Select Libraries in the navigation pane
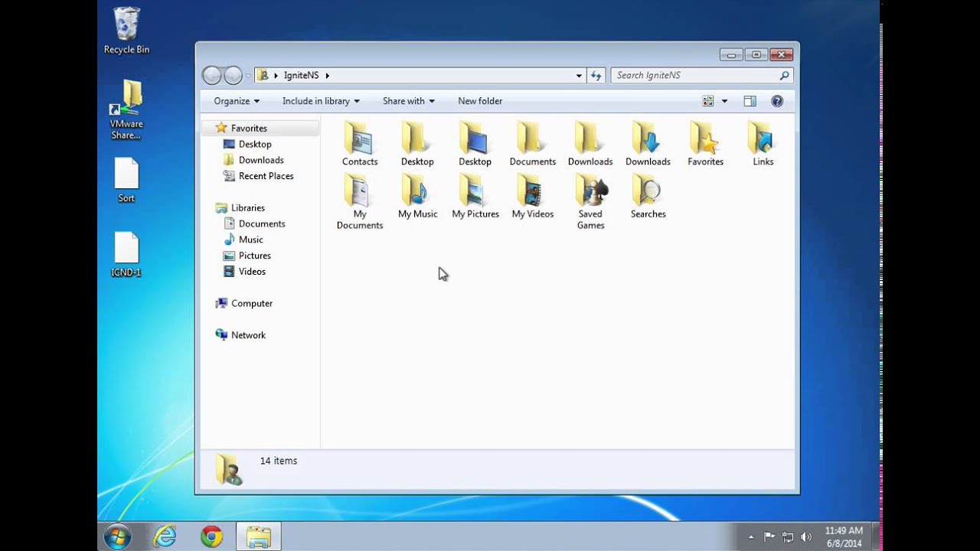The width and height of the screenshot is (980, 551). [247, 207]
